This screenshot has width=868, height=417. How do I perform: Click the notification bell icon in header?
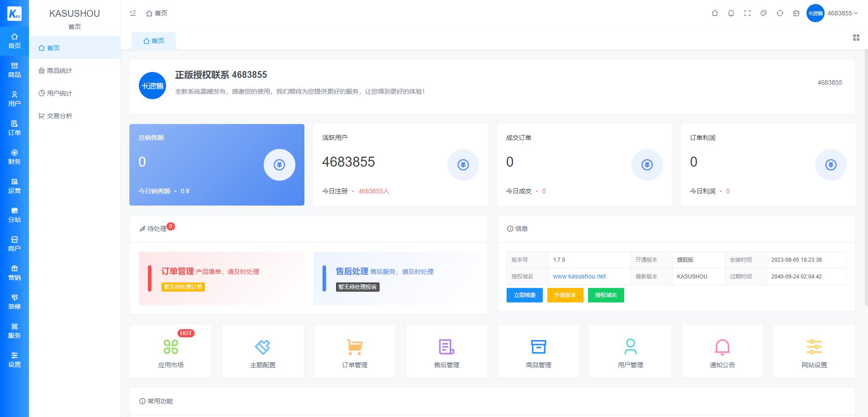tap(731, 13)
